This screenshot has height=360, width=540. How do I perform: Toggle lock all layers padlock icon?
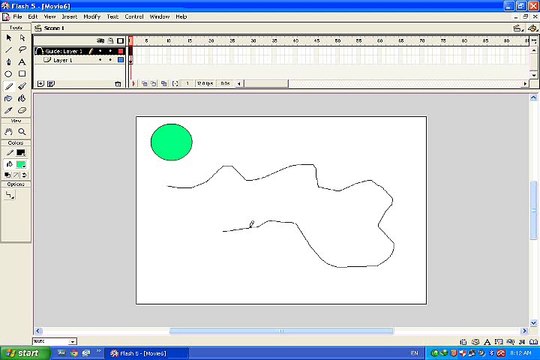coord(111,41)
